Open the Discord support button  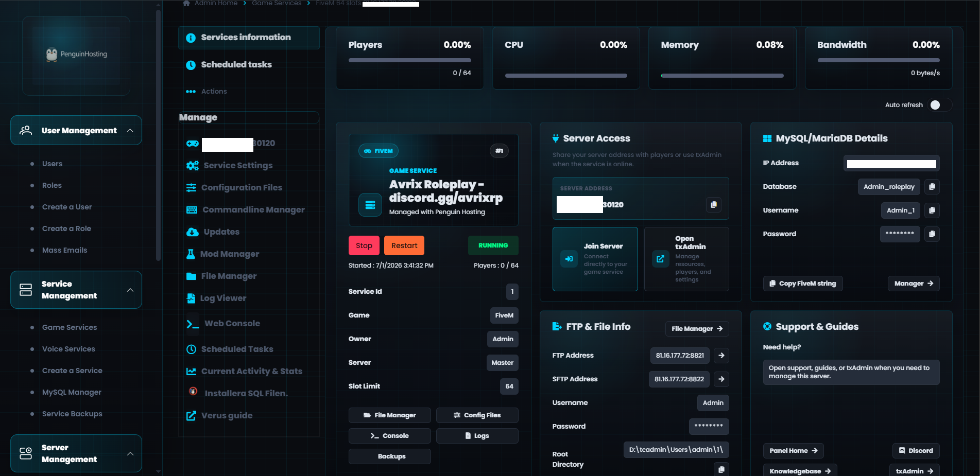click(916, 451)
